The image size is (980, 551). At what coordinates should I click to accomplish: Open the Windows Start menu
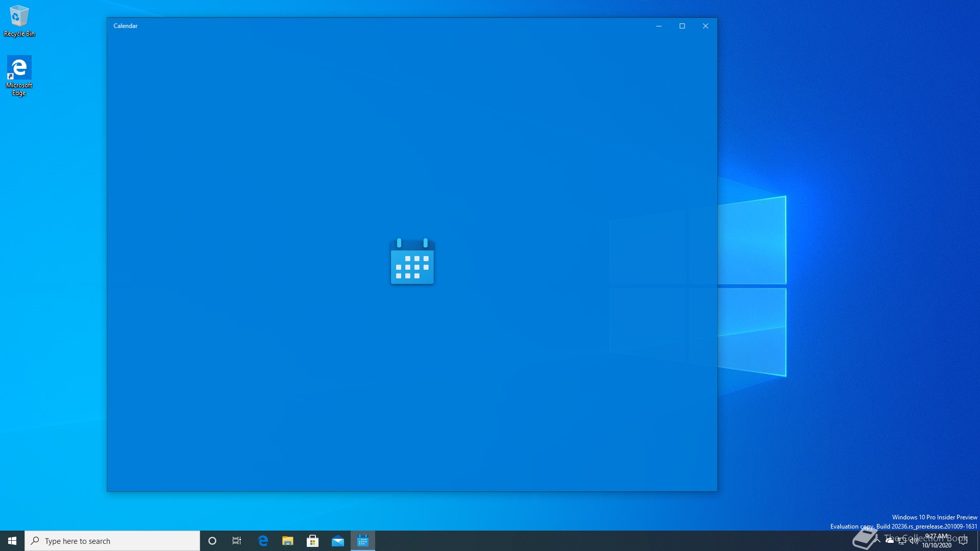(x=12, y=541)
